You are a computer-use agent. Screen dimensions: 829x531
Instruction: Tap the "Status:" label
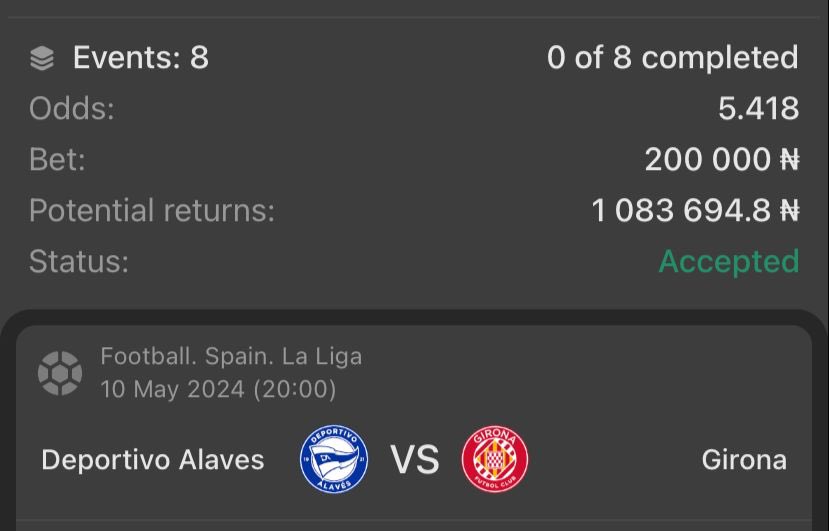79,262
